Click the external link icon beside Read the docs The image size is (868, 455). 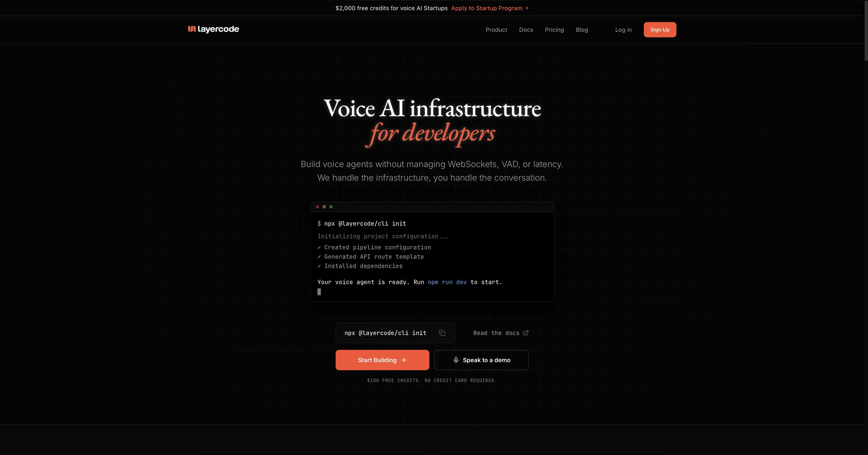526,333
